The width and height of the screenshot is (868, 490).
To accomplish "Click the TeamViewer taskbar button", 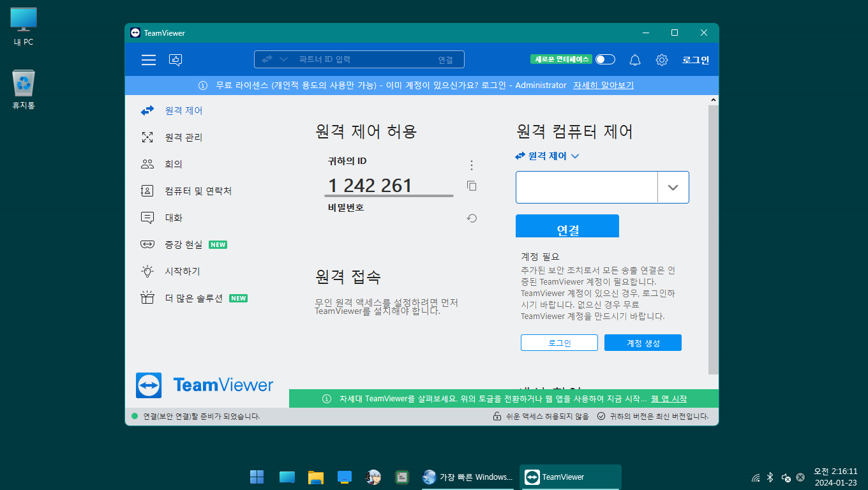I will (x=570, y=477).
